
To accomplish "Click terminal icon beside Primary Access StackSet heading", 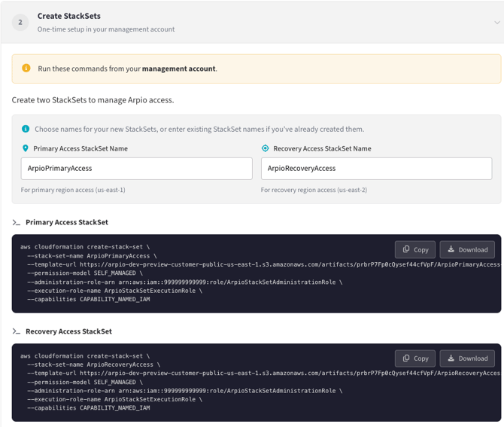I will [x=17, y=223].
